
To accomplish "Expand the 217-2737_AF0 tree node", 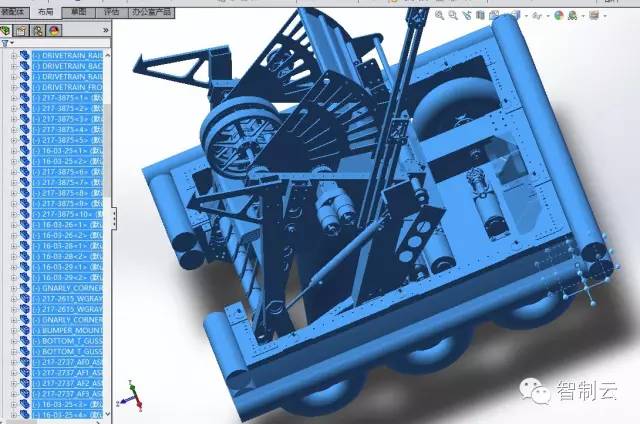I will [14, 362].
